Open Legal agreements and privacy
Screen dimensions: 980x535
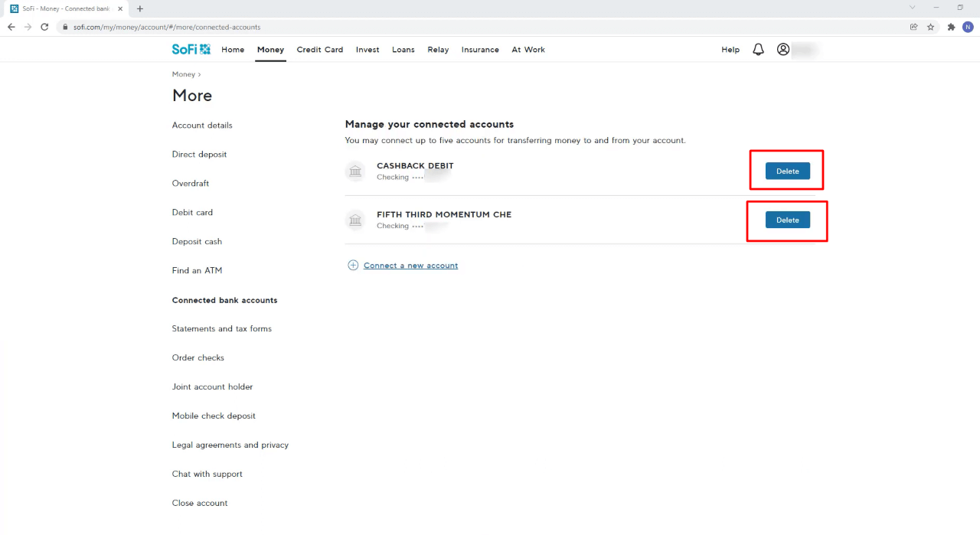pyautogui.click(x=230, y=445)
